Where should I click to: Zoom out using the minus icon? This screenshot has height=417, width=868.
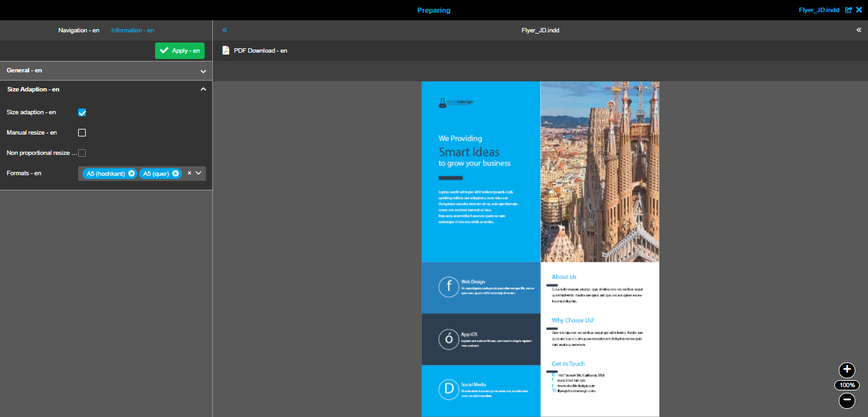[847, 400]
